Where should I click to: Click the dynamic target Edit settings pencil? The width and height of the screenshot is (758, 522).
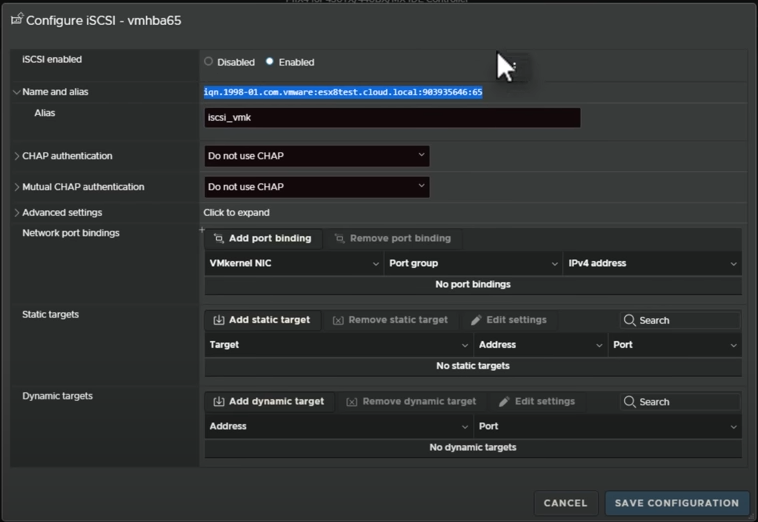click(x=504, y=402)
